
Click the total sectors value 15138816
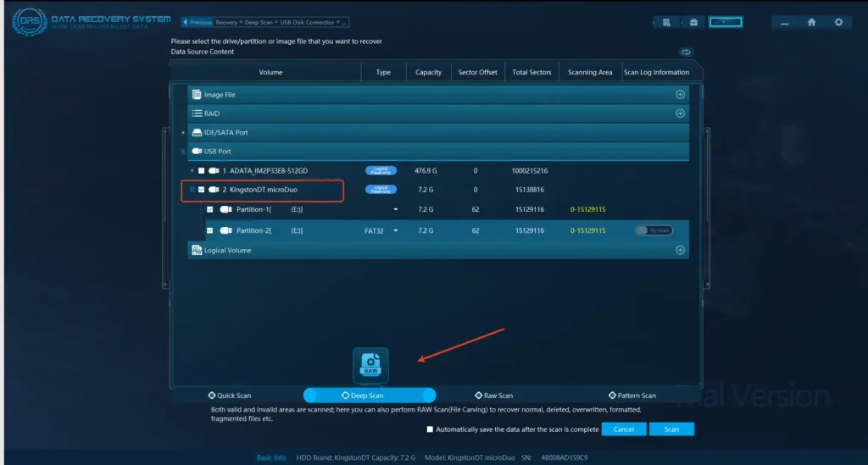(530, 190)
